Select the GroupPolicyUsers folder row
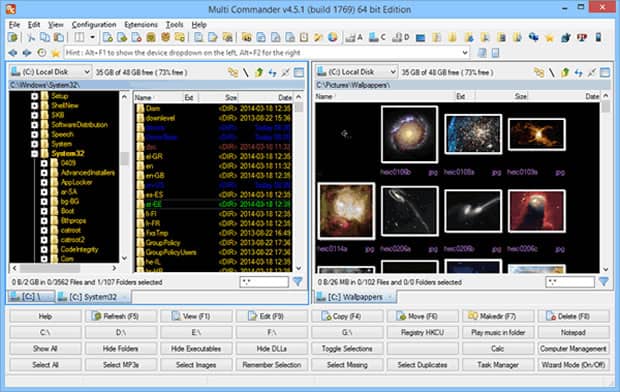 (214, 252)
